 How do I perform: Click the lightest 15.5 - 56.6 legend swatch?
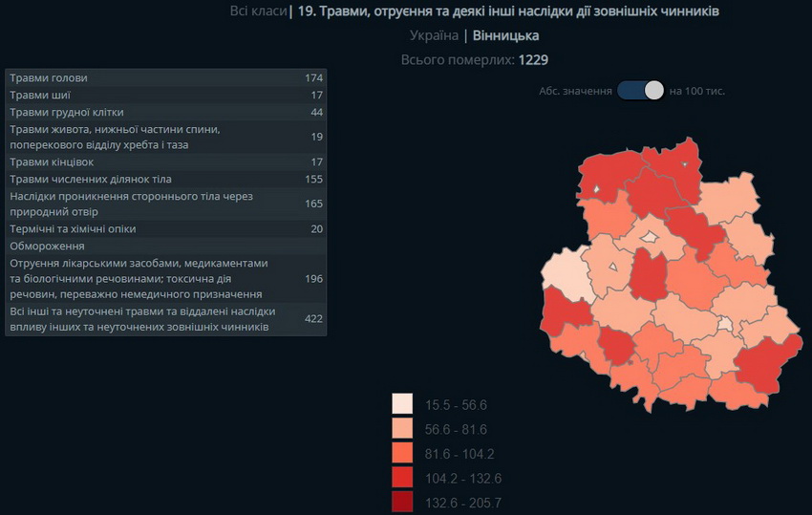402,404
